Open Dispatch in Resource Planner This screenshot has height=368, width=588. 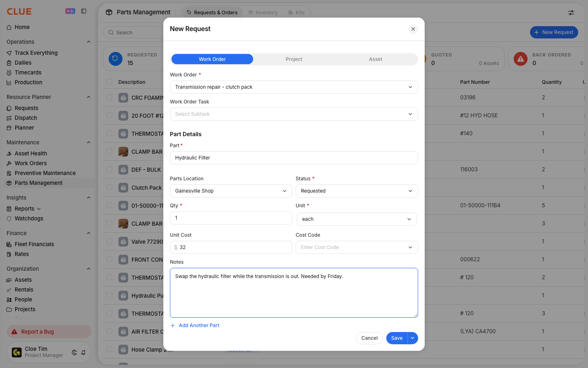coord(26,118)
